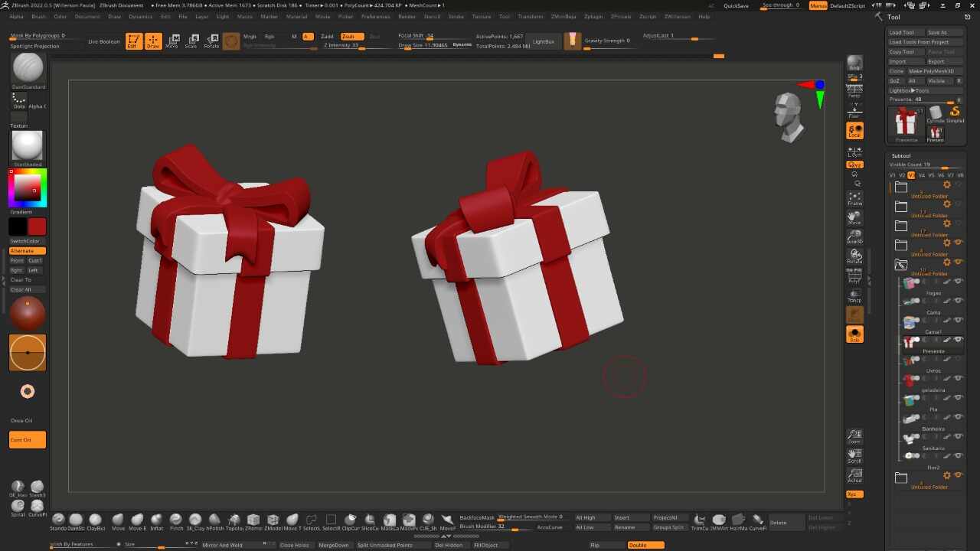This screenshot has height=551, width=980.
Task: Click the Move view icon in right shelf
Action: 854,218
